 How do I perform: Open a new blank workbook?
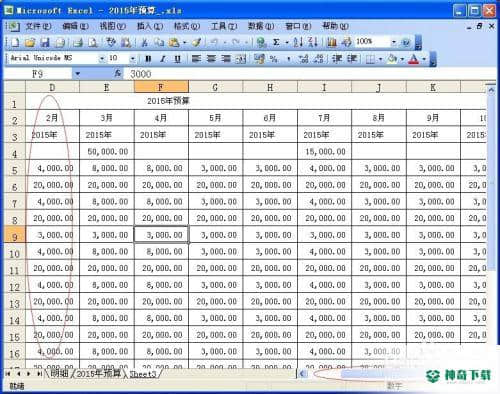[15, 42]
